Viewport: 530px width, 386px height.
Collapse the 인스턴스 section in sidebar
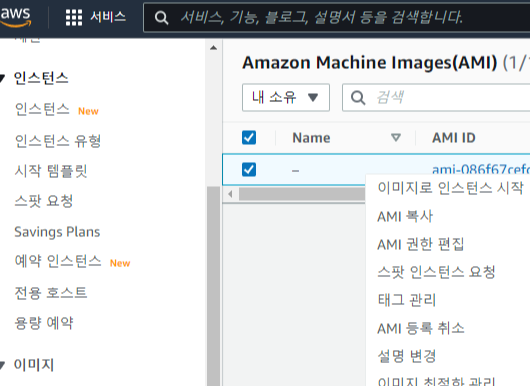pos(2,78)
